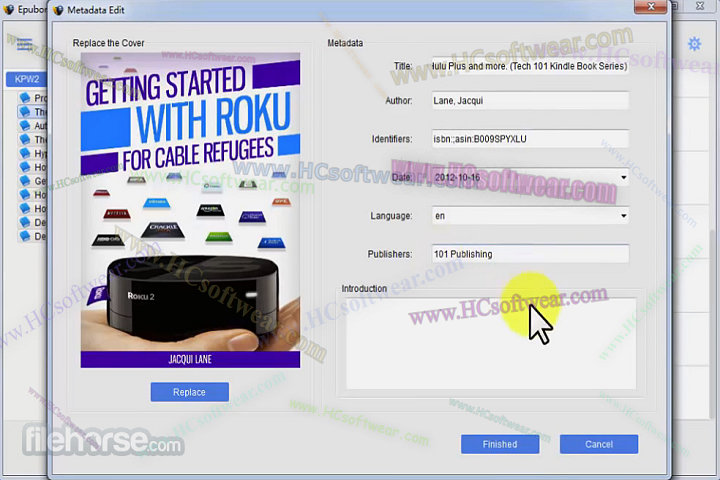Click the Identifiers input field
The height and width of the screenshot is (480, 720).
529,139
